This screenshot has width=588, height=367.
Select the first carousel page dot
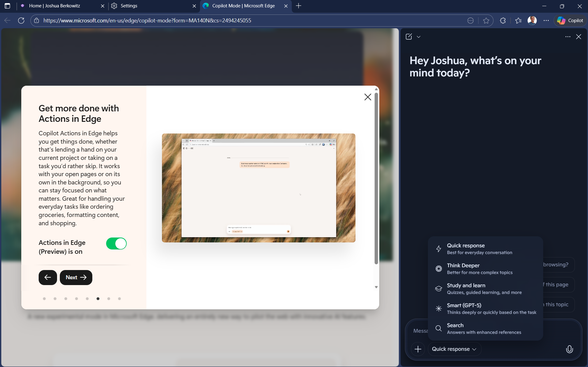44,299
